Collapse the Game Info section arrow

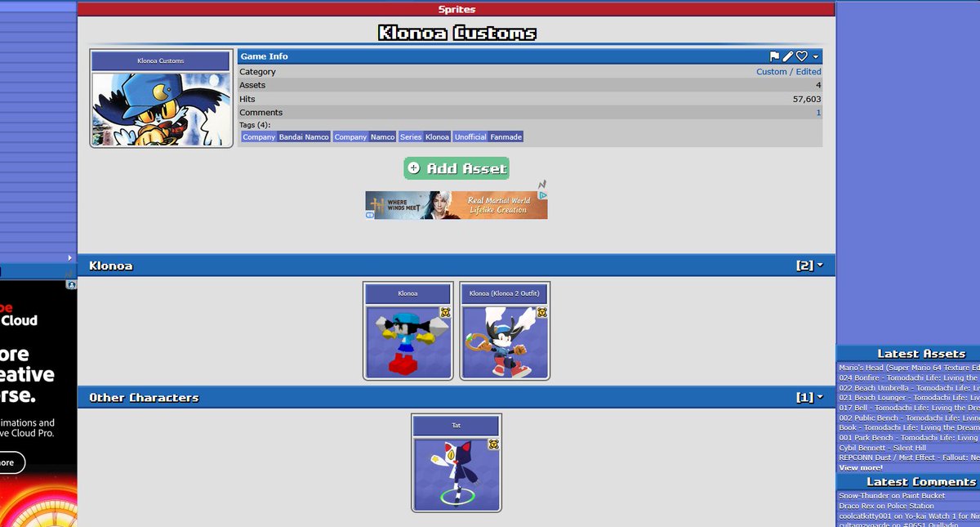pyautogui.click(x=816, y=57)
